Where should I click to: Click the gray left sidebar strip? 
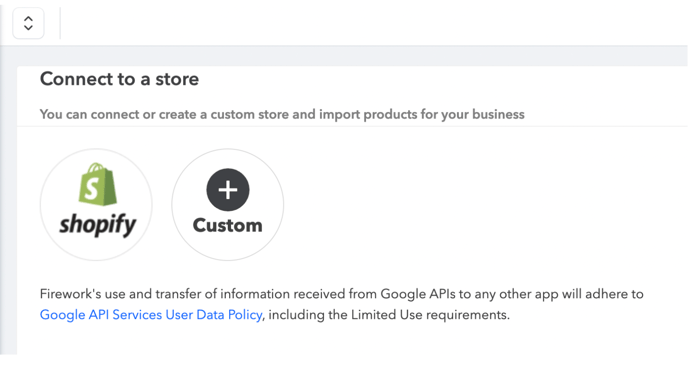8,200
